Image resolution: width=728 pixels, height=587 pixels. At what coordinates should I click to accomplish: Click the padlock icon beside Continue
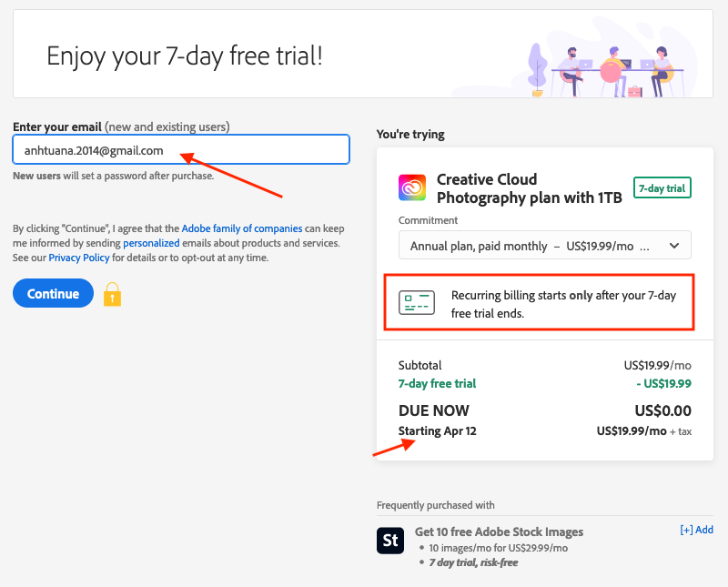(x=111, y=293)
